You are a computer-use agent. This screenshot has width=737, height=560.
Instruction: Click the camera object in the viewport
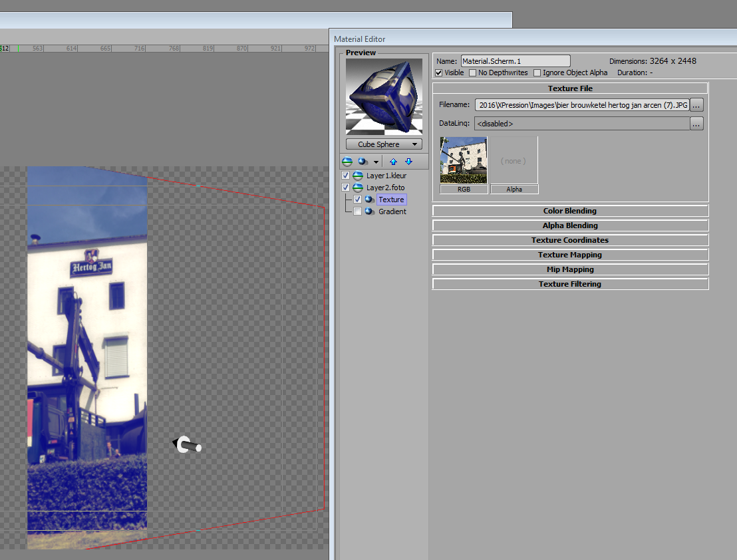point(186,446)
